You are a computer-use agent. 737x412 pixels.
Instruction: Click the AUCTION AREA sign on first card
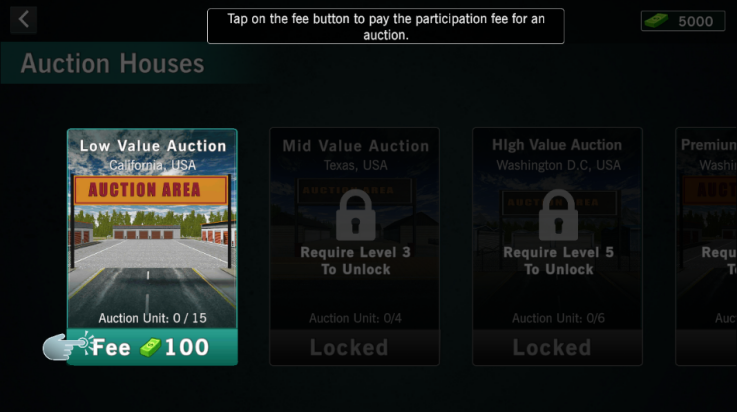pos(150,190)
